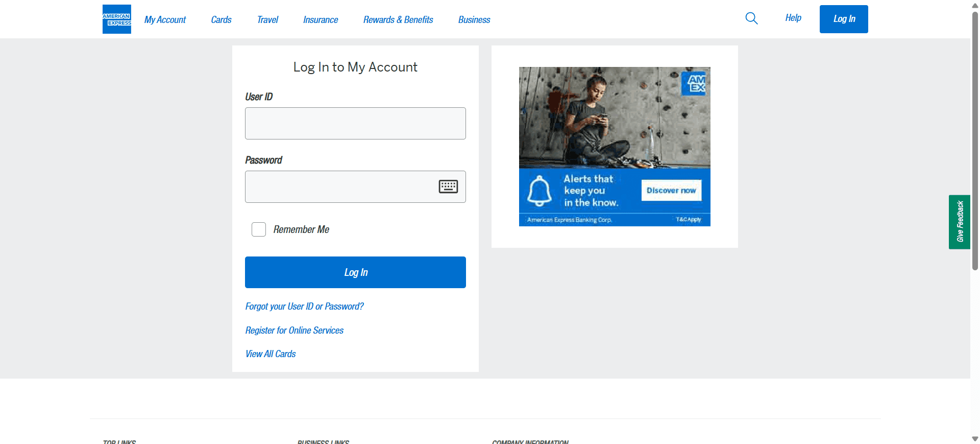Click the 'Remember Me' label text
Viewport: 980px width, 444px height.
(x=301, y=229)
